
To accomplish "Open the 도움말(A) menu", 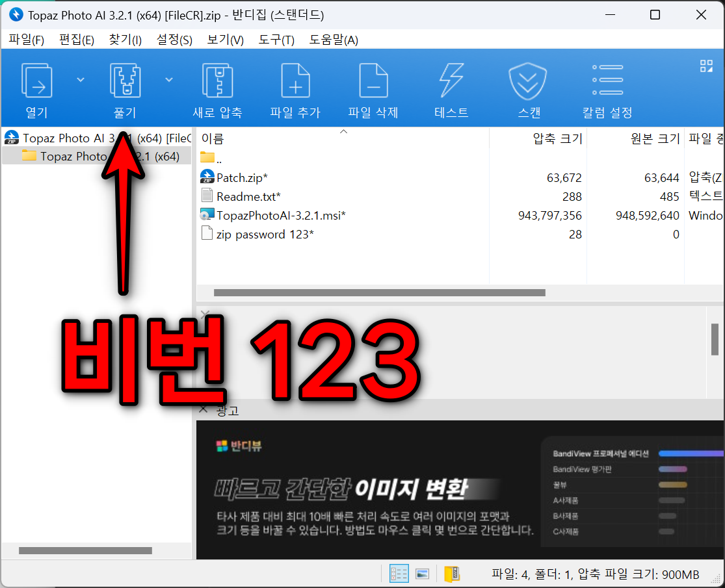I will pos(334,40).
